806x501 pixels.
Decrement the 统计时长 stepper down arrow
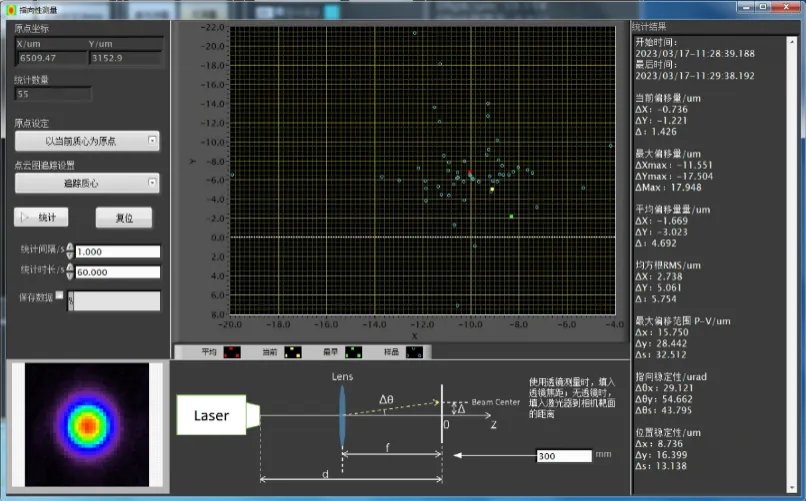[70, 276]
